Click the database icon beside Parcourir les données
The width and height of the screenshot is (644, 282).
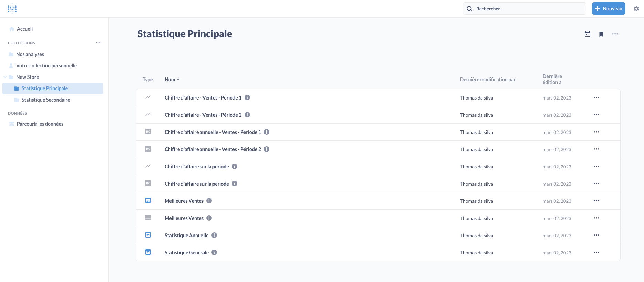coord(12,124)
